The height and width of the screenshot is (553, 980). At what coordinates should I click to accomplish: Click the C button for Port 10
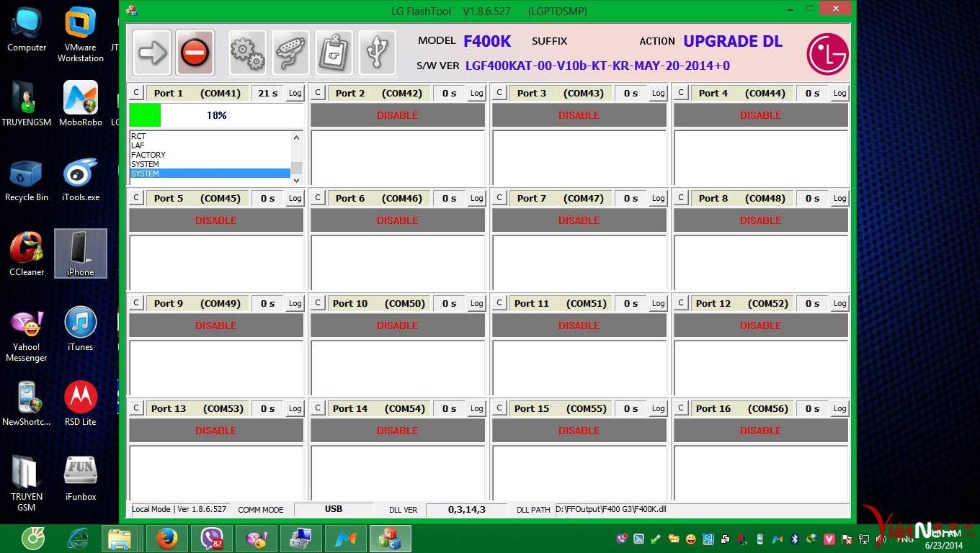click(318, 303)
